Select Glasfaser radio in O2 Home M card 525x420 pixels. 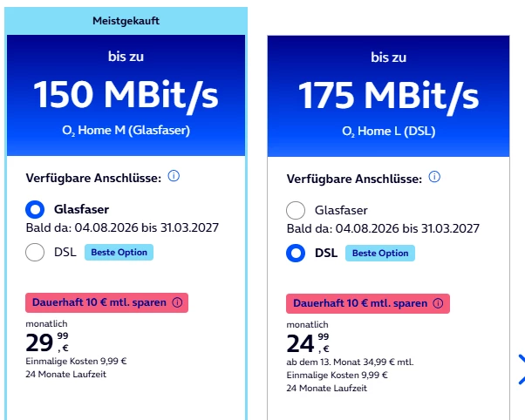pos(35,209)
